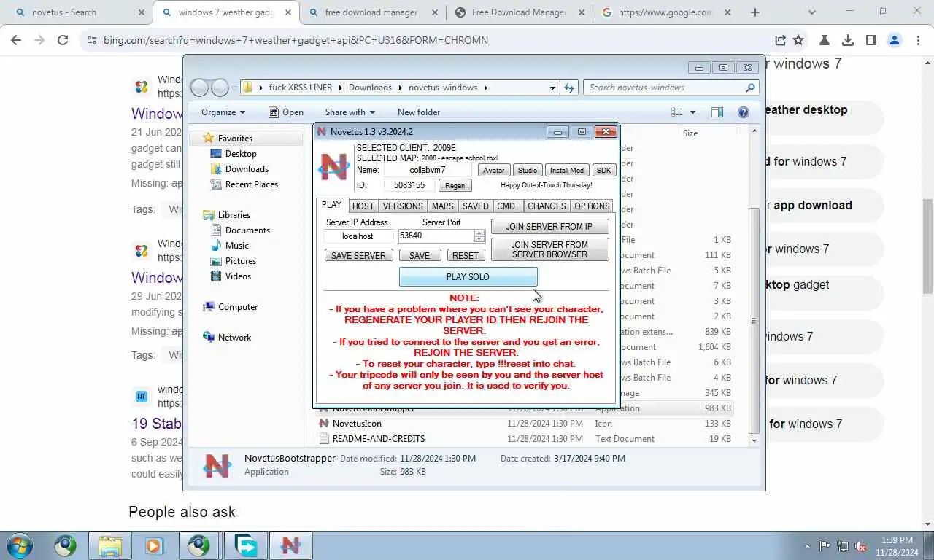Expand the breadcrumb arrow after novetus-windows
Viewport: 934px width, 560px height.
pos(485,87)
